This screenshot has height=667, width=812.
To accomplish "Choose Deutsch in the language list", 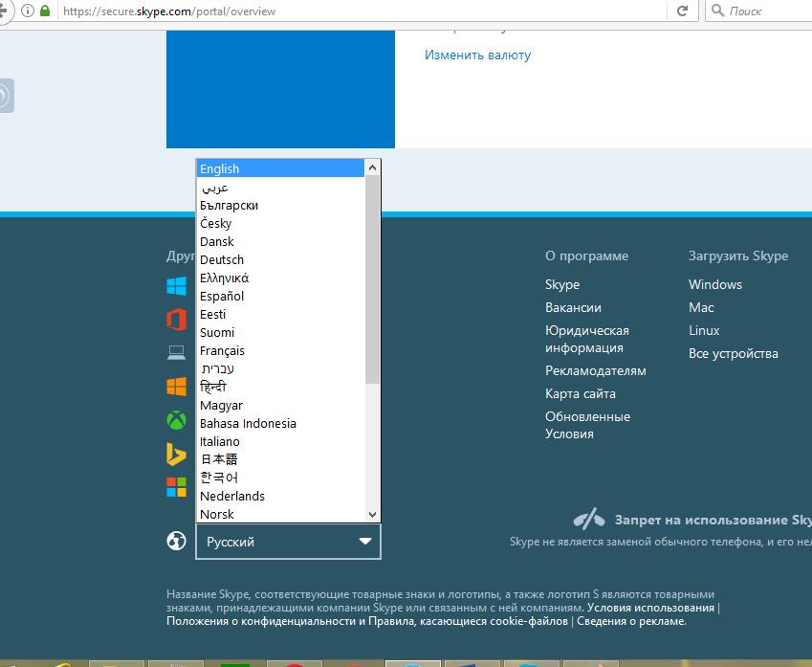I will click(222, 260).
